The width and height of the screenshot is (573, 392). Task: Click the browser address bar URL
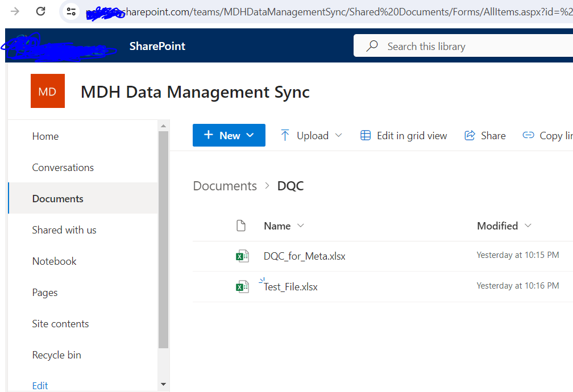(x=347, y=12)
